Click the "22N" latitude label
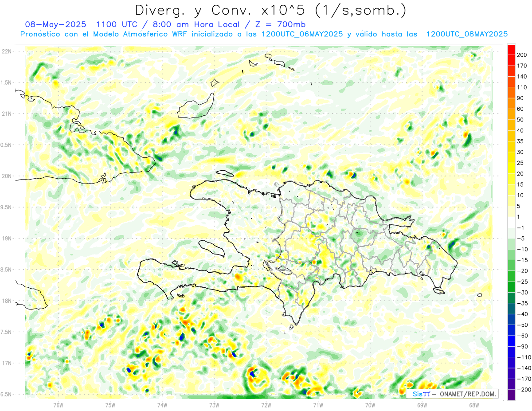This screenshot has height=411, width=532. click(x=6, y=51)
